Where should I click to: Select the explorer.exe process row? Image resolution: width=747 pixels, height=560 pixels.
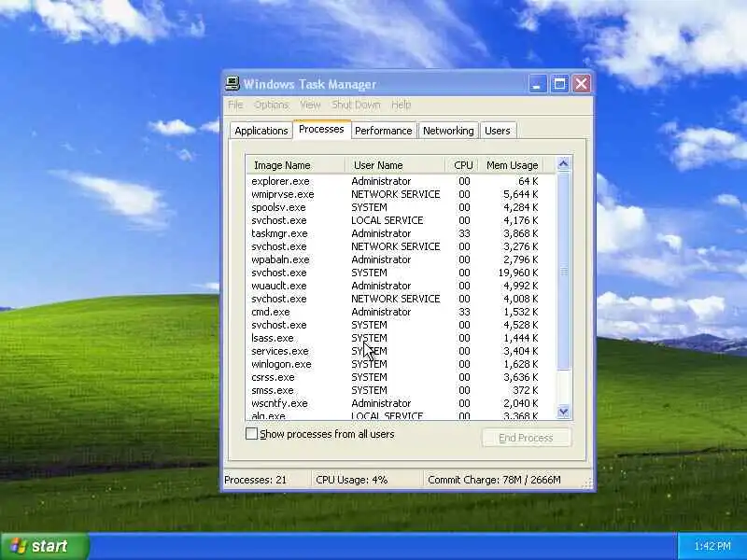click(401, 181)
